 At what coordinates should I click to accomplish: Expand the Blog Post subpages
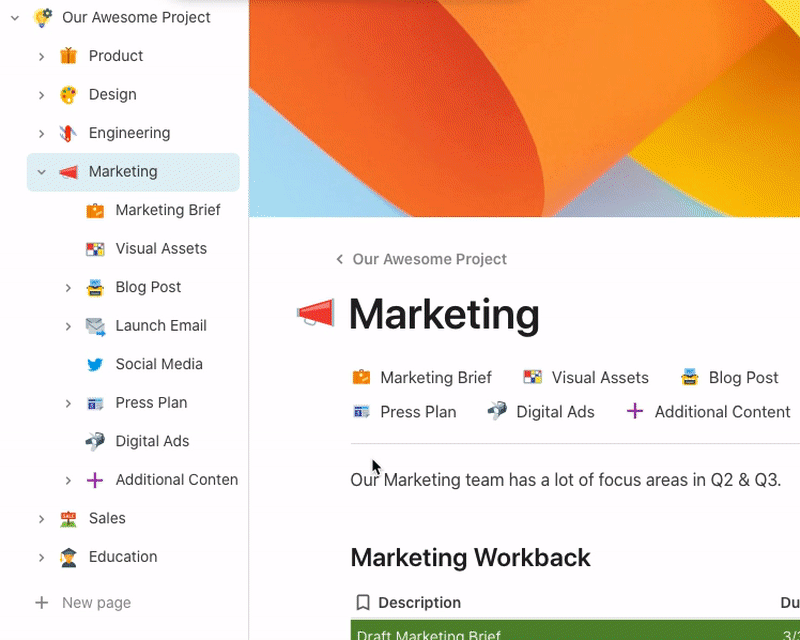tap(68, 288)
